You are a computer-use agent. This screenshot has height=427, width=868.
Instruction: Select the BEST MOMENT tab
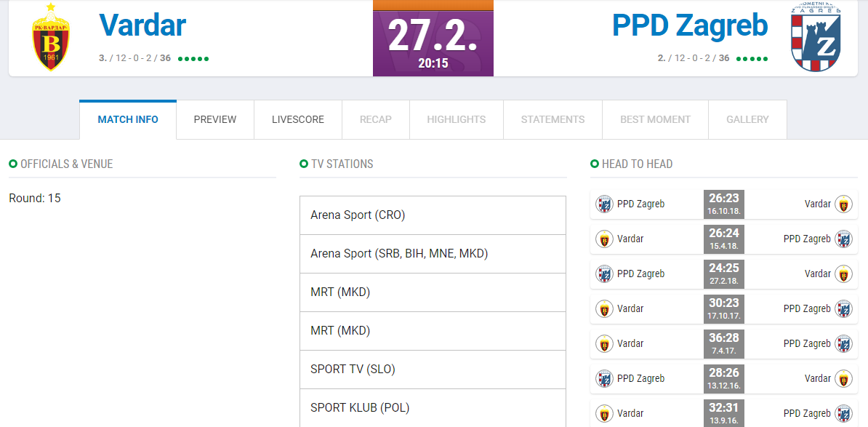(x=655, y=119)
